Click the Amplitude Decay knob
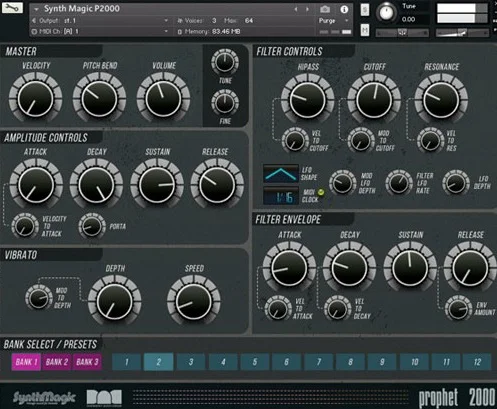Screen dimensions: 497x409 click(x=96, y=185)
